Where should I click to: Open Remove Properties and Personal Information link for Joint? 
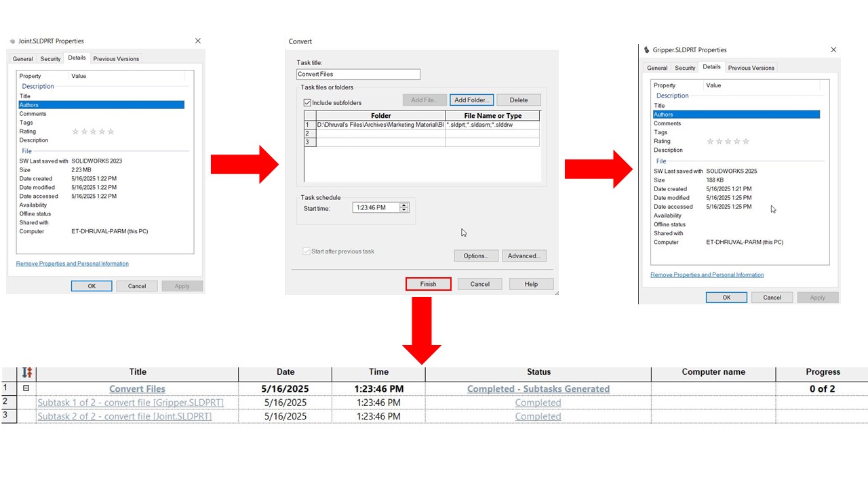point(72,264)
